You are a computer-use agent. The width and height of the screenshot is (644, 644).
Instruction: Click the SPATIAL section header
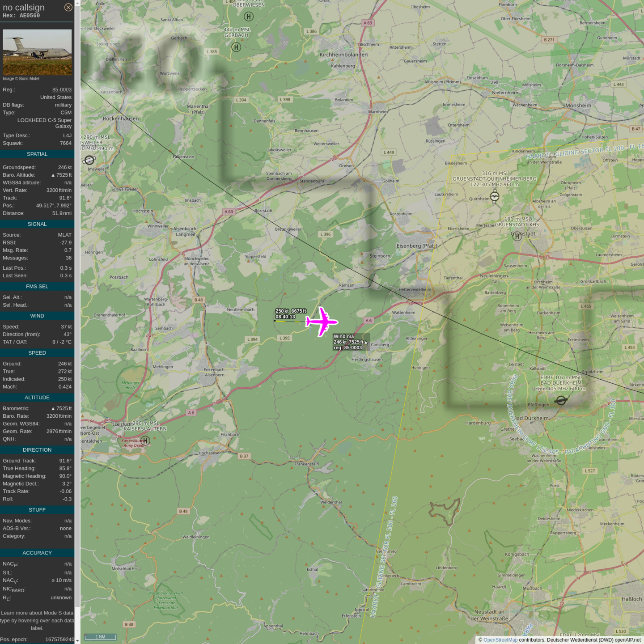(37, 154)
